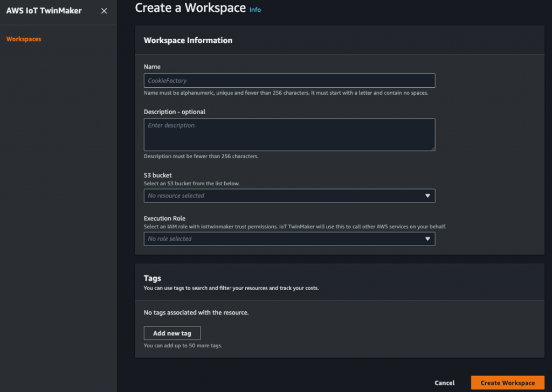
Task: Close the AWS IoT TwinMaker navigation panel
Action: (x=103, y=10)
